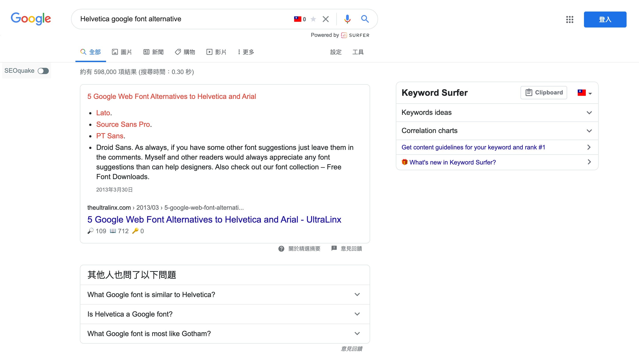Viewport: 639px width, 364px height.
Task: Click into the search input field
Action: click(184, 19)
